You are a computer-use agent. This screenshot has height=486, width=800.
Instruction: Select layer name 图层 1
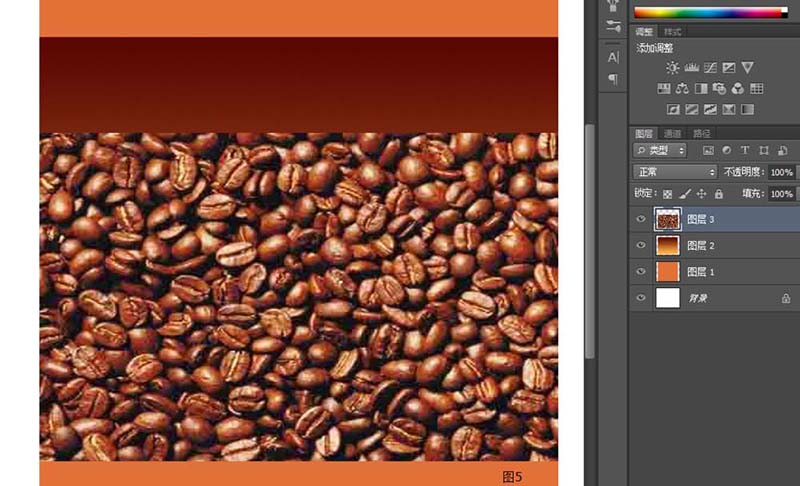701,272
